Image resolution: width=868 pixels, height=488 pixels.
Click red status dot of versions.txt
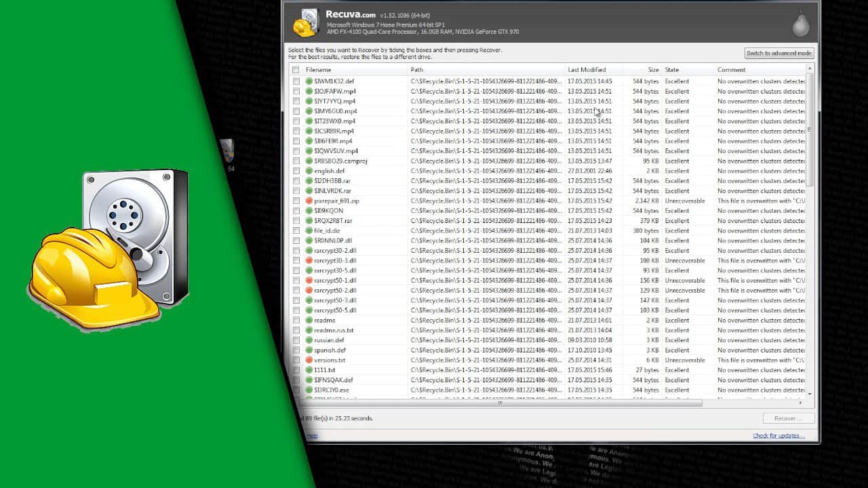click(309, 360)
